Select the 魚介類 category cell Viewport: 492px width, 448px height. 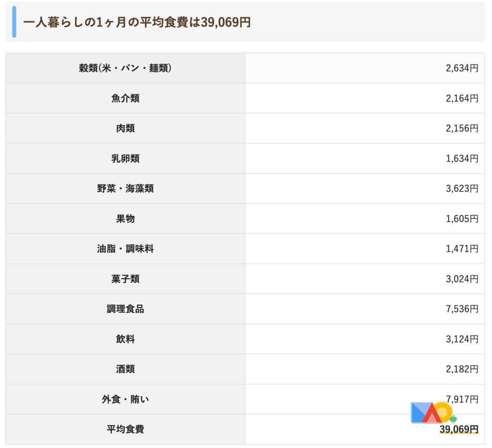[125, 98]
